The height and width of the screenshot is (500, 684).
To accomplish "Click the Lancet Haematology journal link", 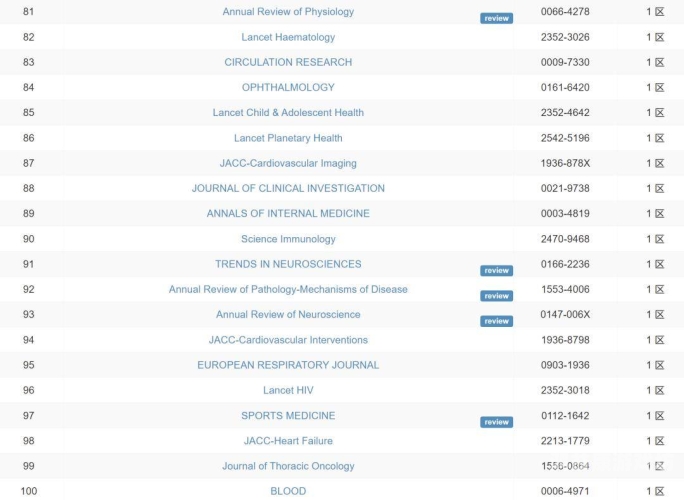I will click(288, 37).
